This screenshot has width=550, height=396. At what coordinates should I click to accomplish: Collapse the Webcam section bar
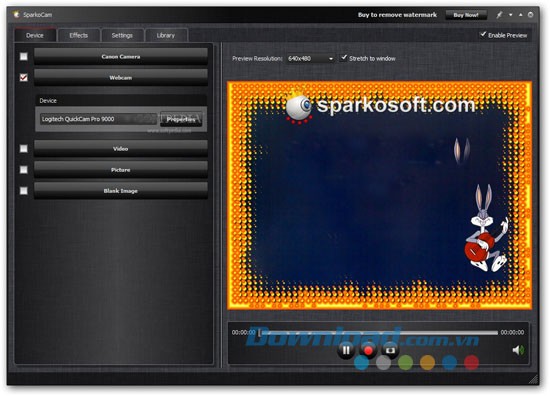[x=121, y=77]
